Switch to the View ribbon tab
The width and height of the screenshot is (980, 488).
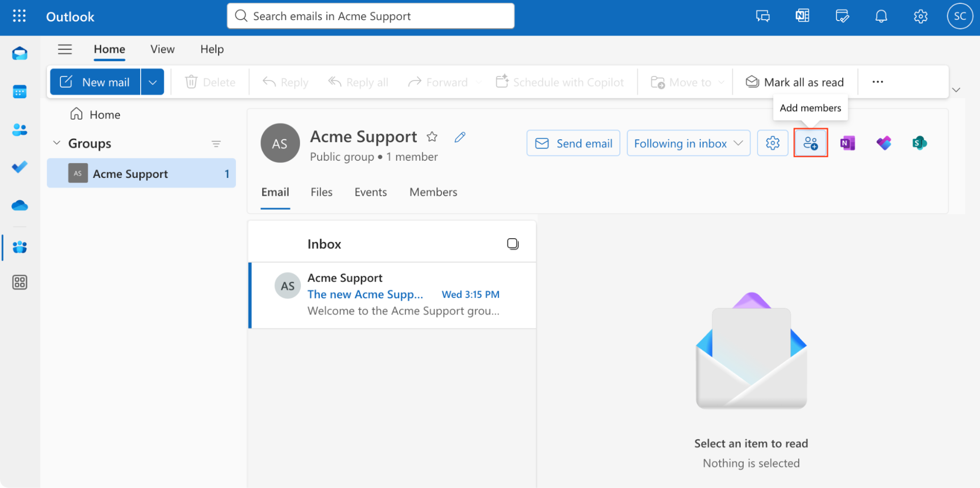coord(162,49)
